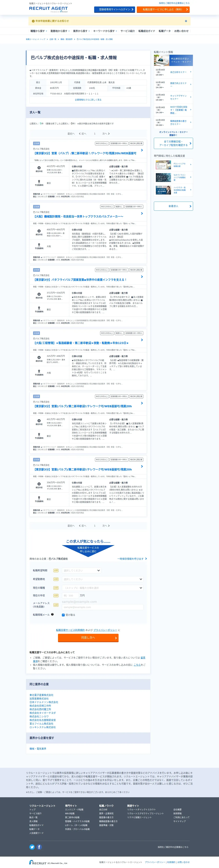Click 転職支援サービスに申し込む（無料） button

tap(163, 9)
